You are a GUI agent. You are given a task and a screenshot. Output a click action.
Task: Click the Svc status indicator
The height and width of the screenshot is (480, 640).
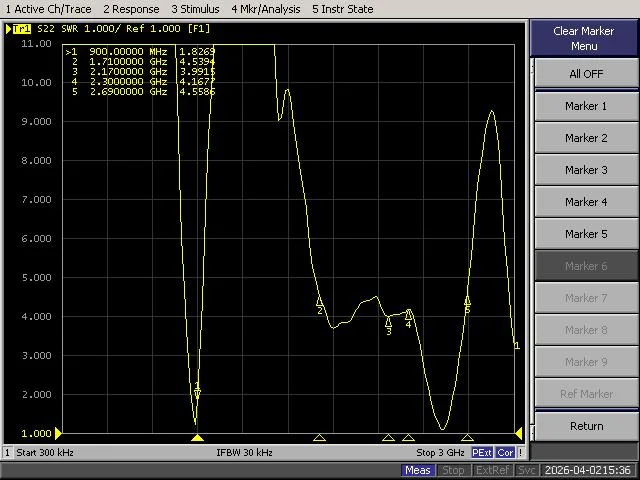526,471
